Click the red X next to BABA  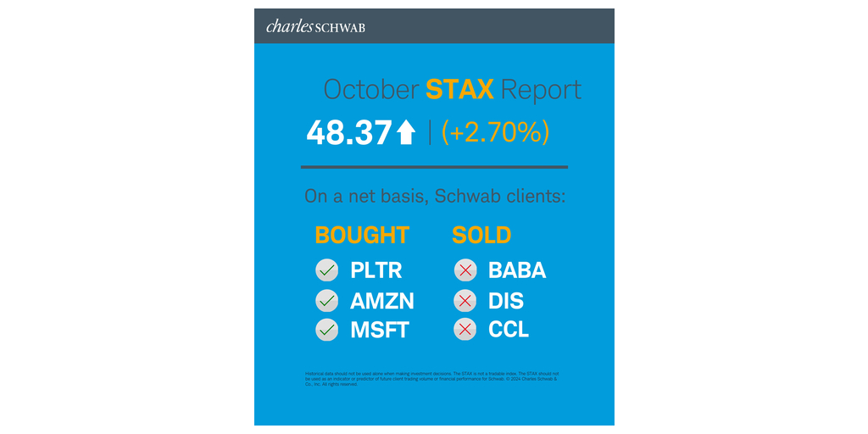[x=465, y=270]
